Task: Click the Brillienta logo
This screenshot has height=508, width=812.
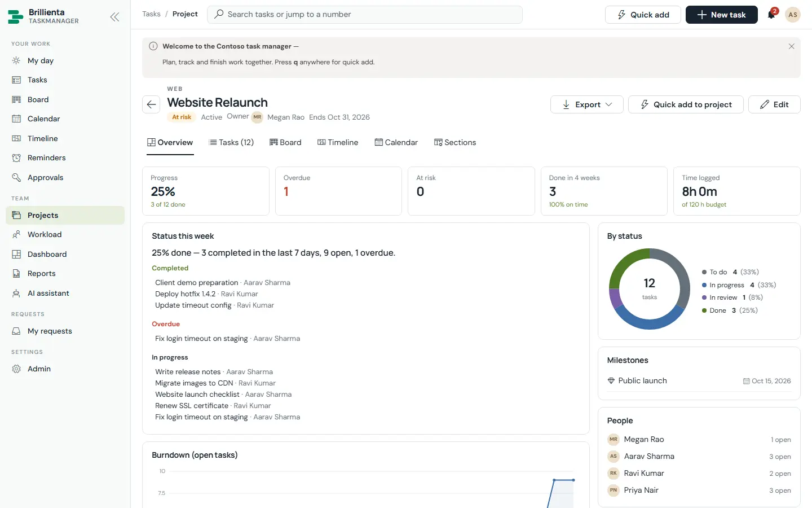Action: 16,16
